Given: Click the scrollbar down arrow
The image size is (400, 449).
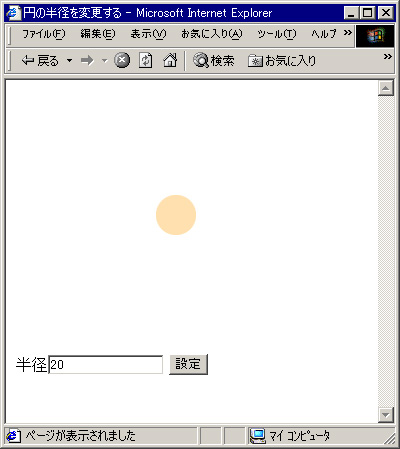Looking at the screenshot, I should 386,415.
